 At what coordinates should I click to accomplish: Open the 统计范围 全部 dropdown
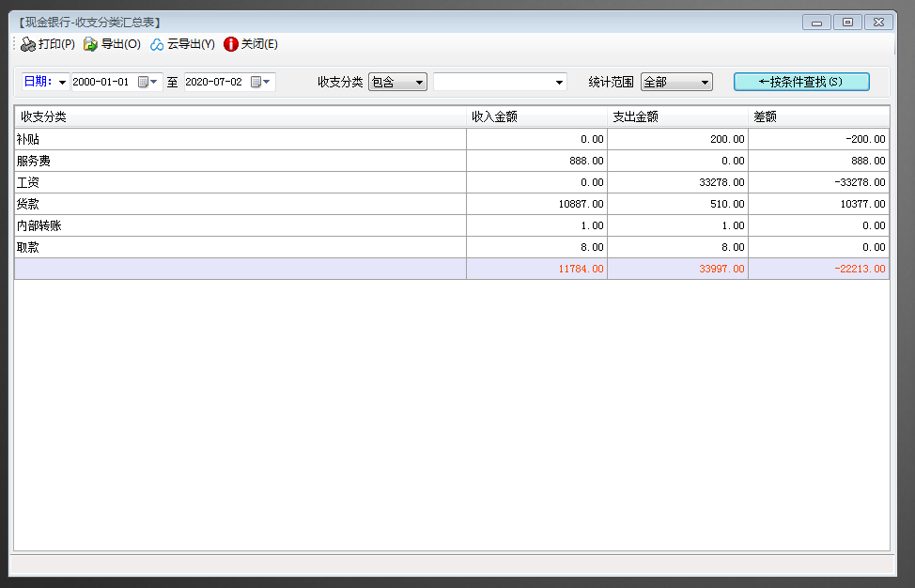tap(705, 83)
